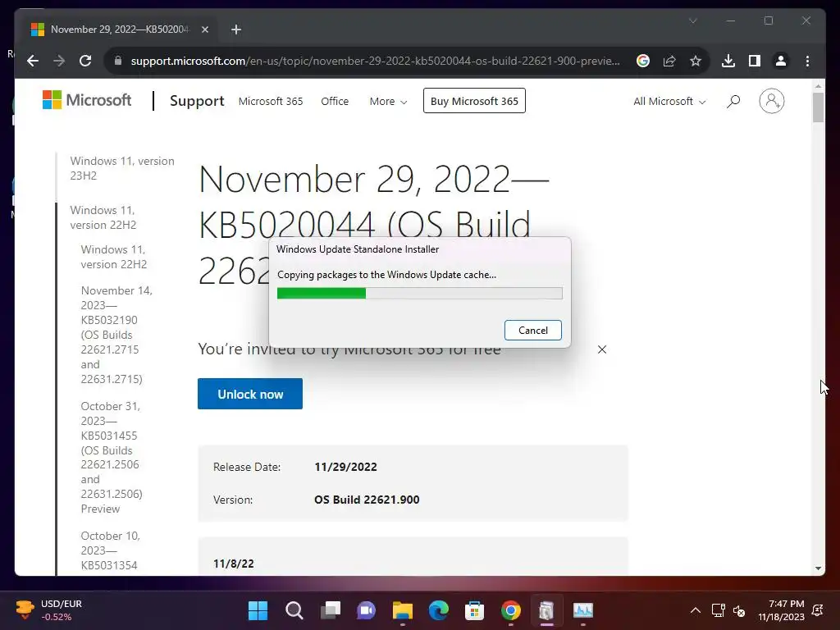Open the Office menu item

[x=335, y=101]
